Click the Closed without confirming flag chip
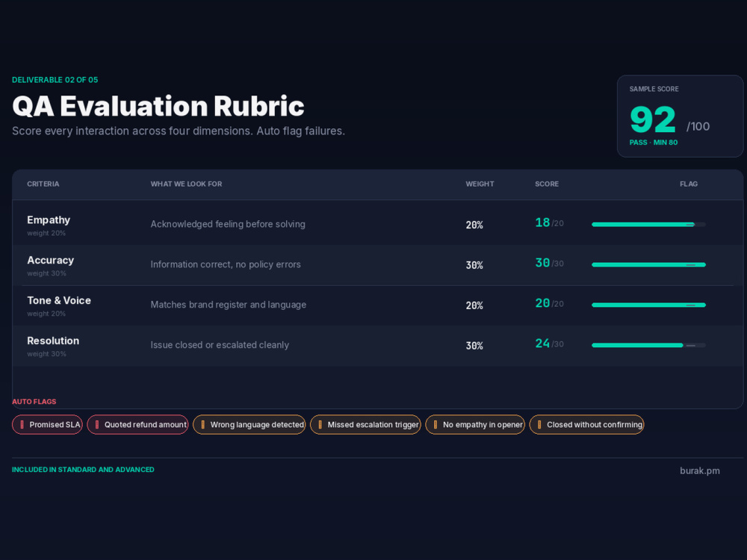Image resolution: width=747 pixels, height=560 pixels. pyautogui.click(x=586, y=425)
